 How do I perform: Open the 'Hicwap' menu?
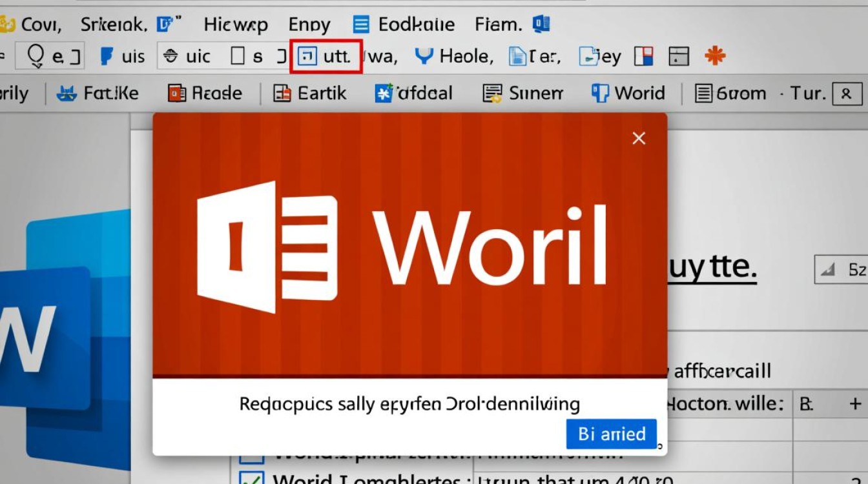point(236,25)
